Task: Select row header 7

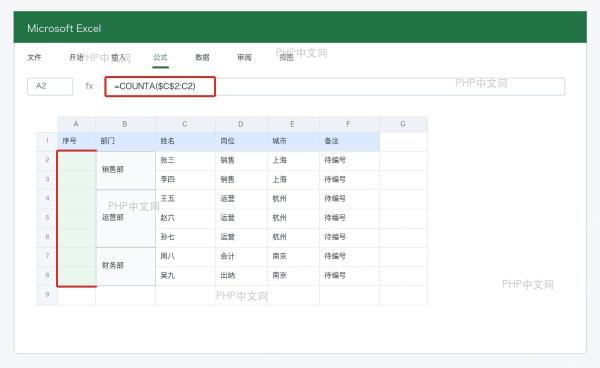Action: tap(47, 256)
